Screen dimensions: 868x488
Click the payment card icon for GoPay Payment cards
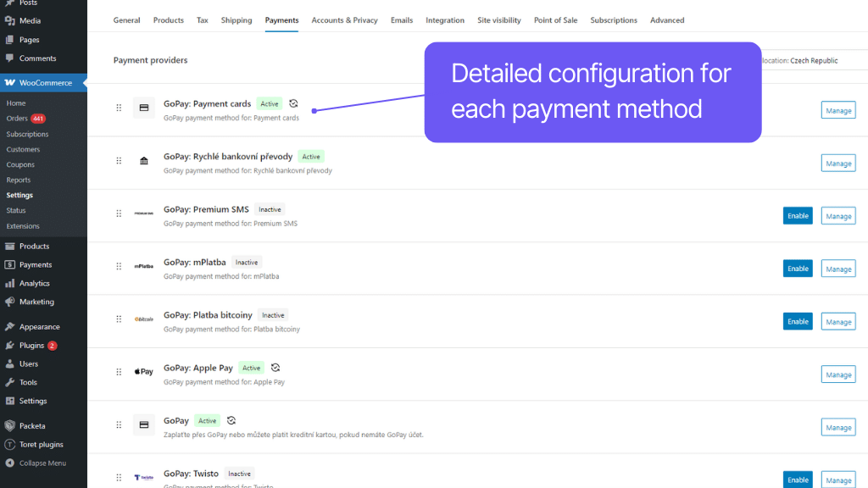(143, 106)
